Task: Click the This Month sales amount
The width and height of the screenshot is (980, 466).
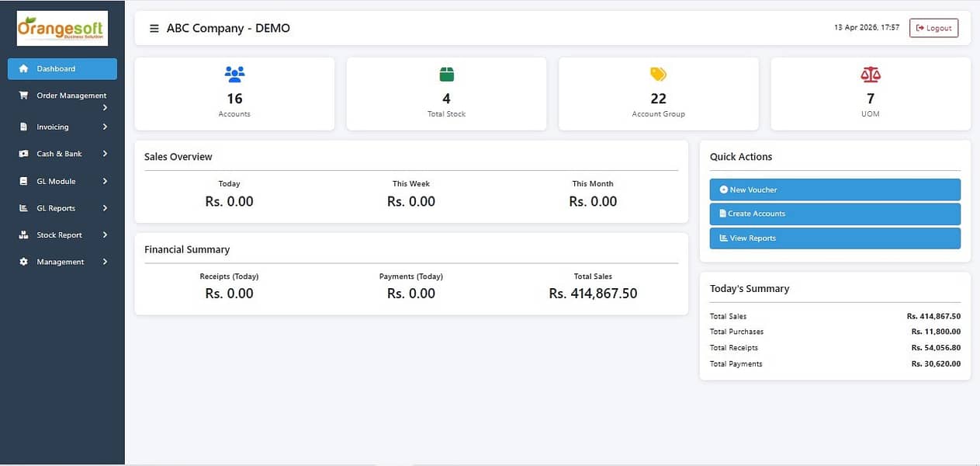Action: (x=593, y=201)
